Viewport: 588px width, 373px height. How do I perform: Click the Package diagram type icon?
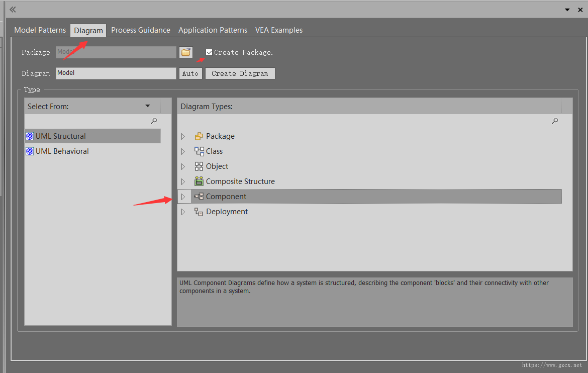click(199, 136)
